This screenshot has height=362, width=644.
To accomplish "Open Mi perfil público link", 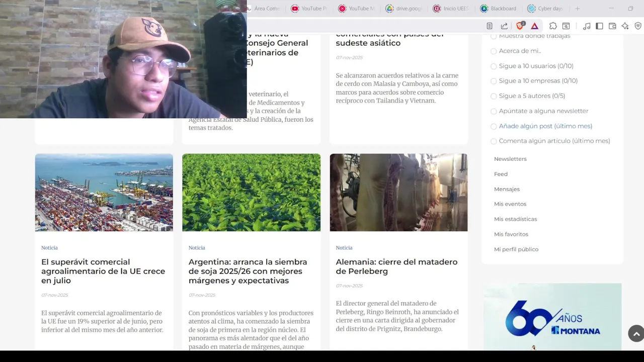I will pos(516,249).
